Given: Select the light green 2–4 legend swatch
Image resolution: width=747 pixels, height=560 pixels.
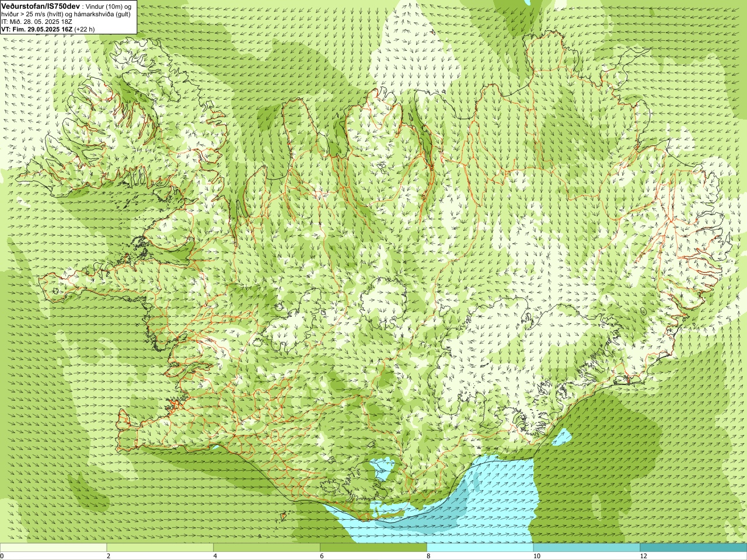Looking at the screenshot, I should click(160, 547).
